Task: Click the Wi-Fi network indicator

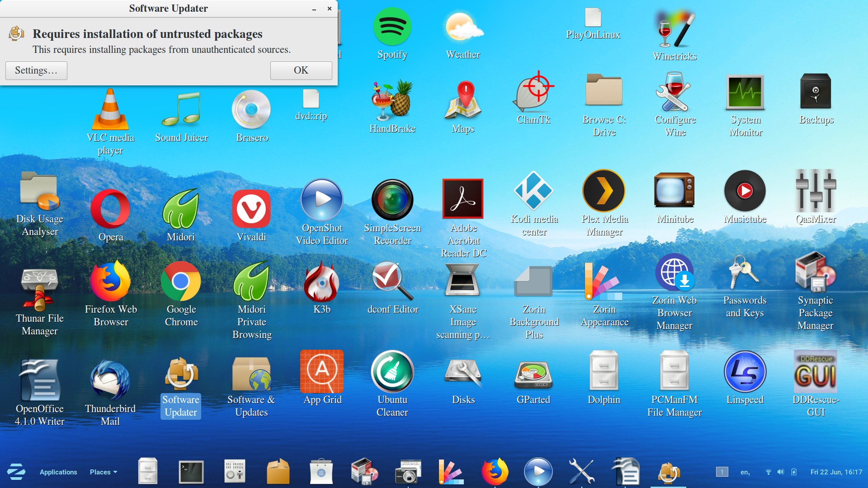Action: (768, 472)
